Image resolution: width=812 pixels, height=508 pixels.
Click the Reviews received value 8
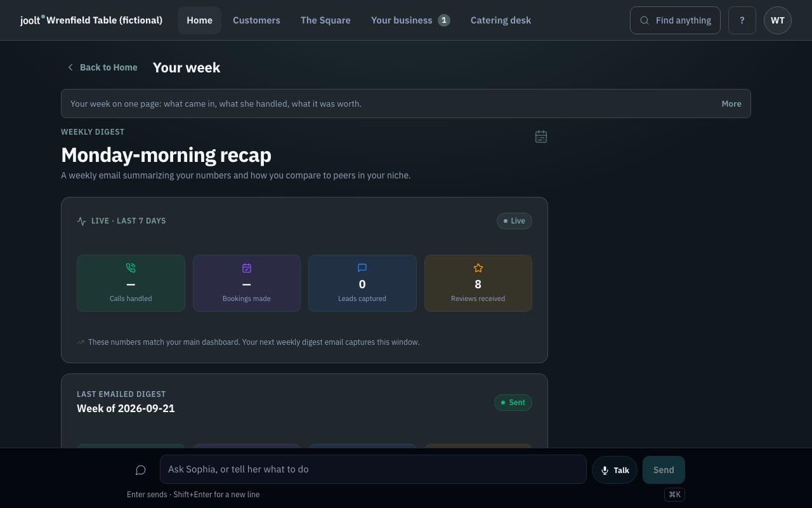[478, 284]
